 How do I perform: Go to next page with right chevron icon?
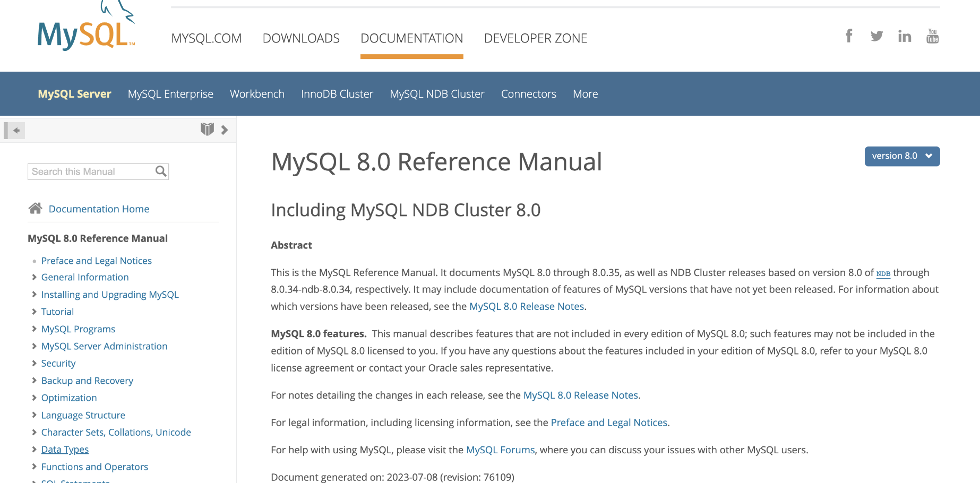point(225,130)
